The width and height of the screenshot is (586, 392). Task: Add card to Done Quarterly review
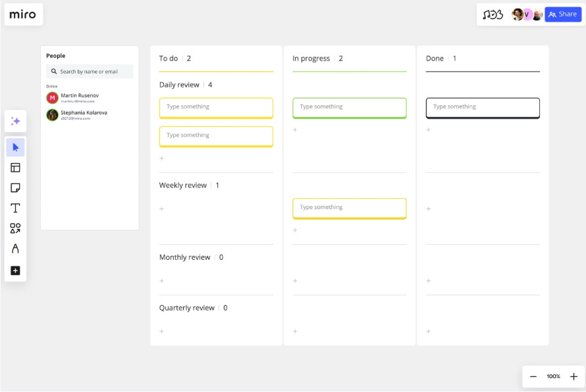click(429, 331)
